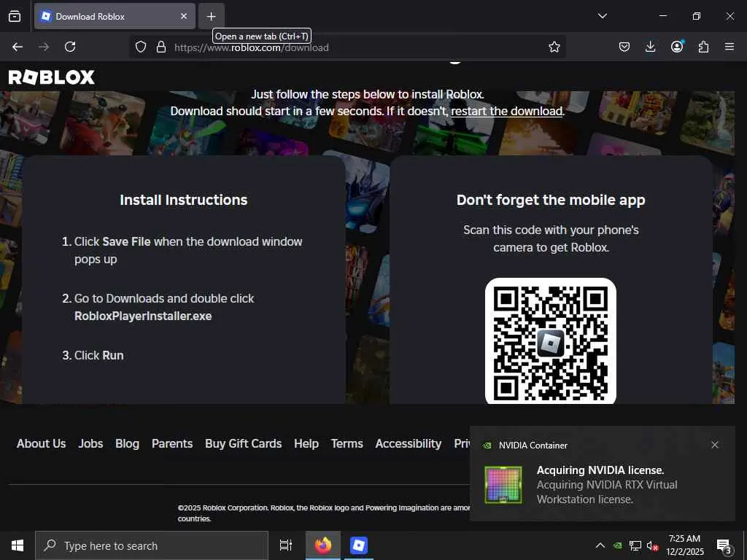Viewport: 747px width, 560px height.
Task: Reload the current page
Action: pyautogui.click(x=70, y=47)
